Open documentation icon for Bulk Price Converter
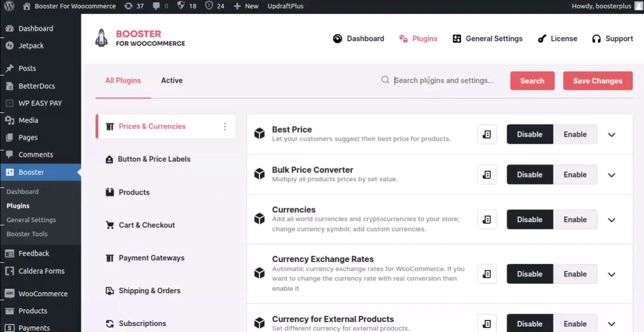Image resolution: width=644 pixels, height=332 pixels. pos(487,175)
